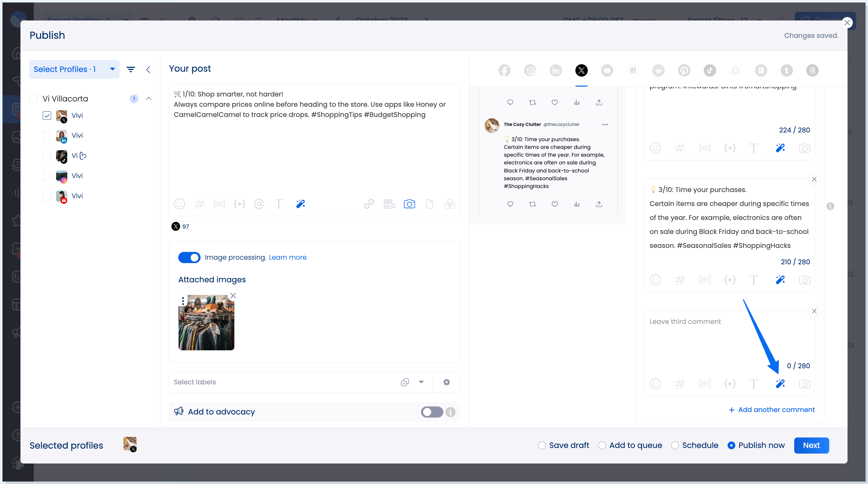Image resolution: width=868 pixels, height=484 pixels.
Task: Switch to LinkedIn preview tab
Action: (x=556, y=70)
